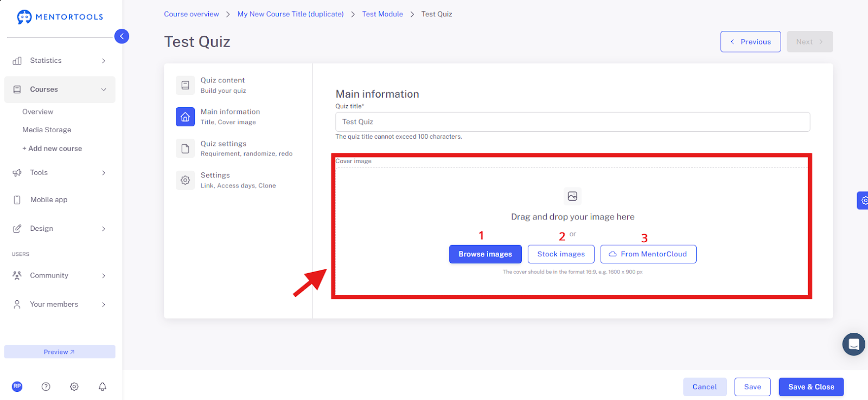Click the Main information heading

377,94
